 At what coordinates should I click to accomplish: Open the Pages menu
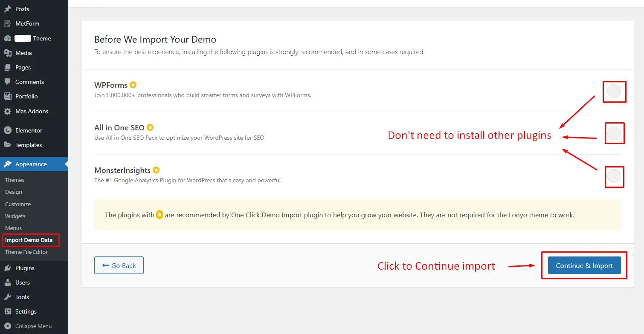34,67
